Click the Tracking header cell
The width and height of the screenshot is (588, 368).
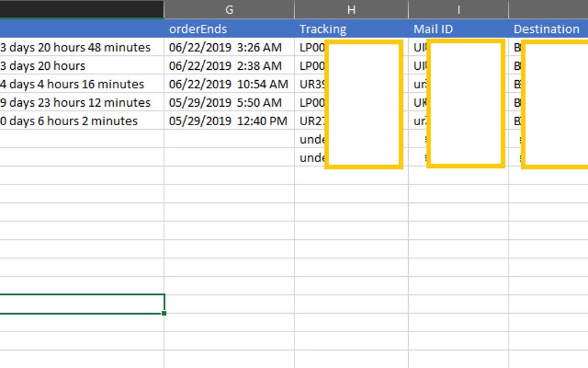[323, 29]
